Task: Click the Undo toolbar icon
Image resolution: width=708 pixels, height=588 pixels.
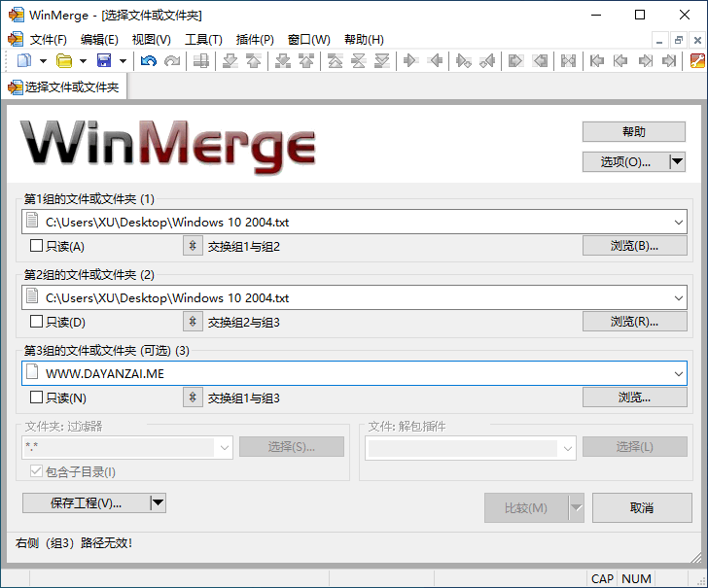Action: point(148,61)
